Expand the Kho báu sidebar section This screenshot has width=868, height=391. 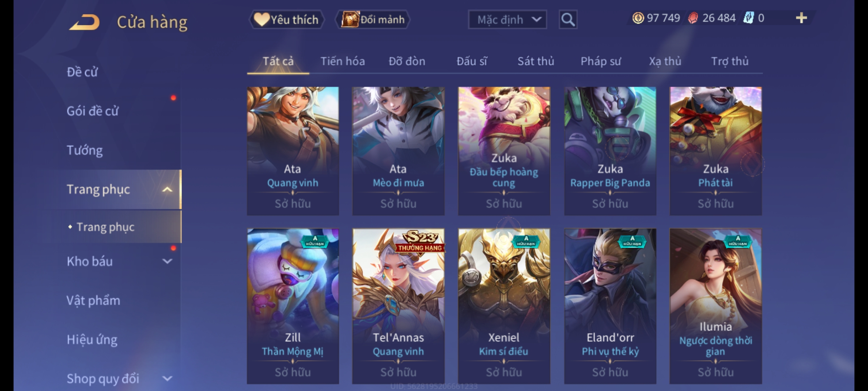(167, 261)
